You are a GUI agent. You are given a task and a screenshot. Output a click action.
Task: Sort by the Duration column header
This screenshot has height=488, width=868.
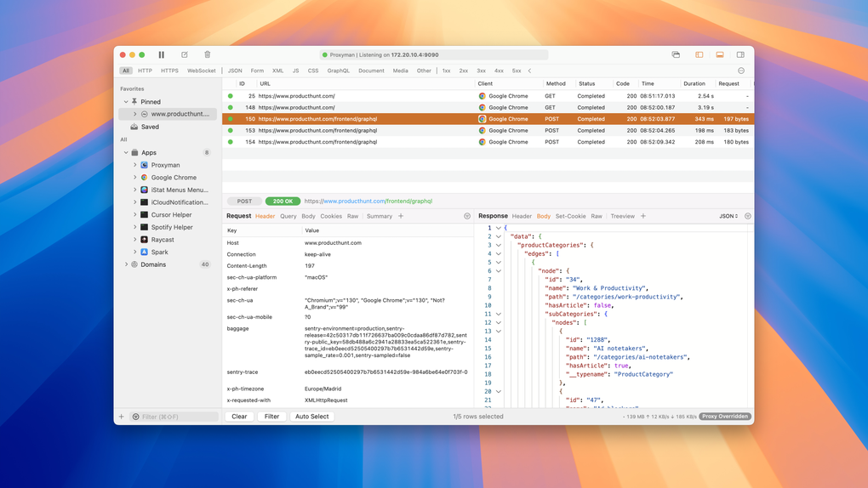pos(694,83)
